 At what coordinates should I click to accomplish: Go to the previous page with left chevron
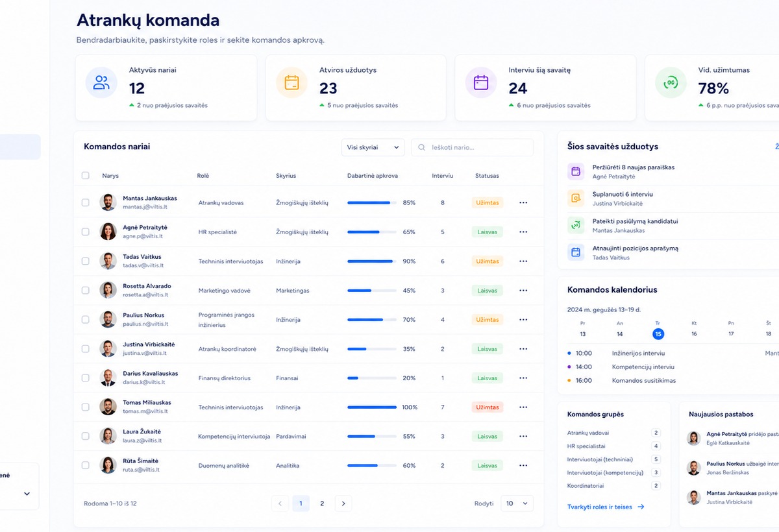(x=280, y=503)
